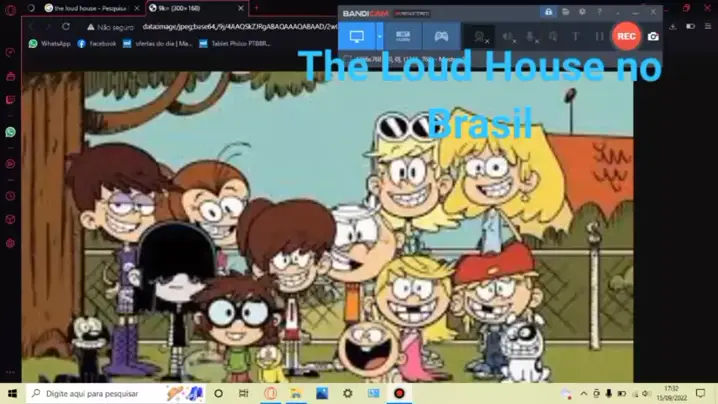
Task: Open Bandicam taskbar icon
Action: [x=399, y=393]
